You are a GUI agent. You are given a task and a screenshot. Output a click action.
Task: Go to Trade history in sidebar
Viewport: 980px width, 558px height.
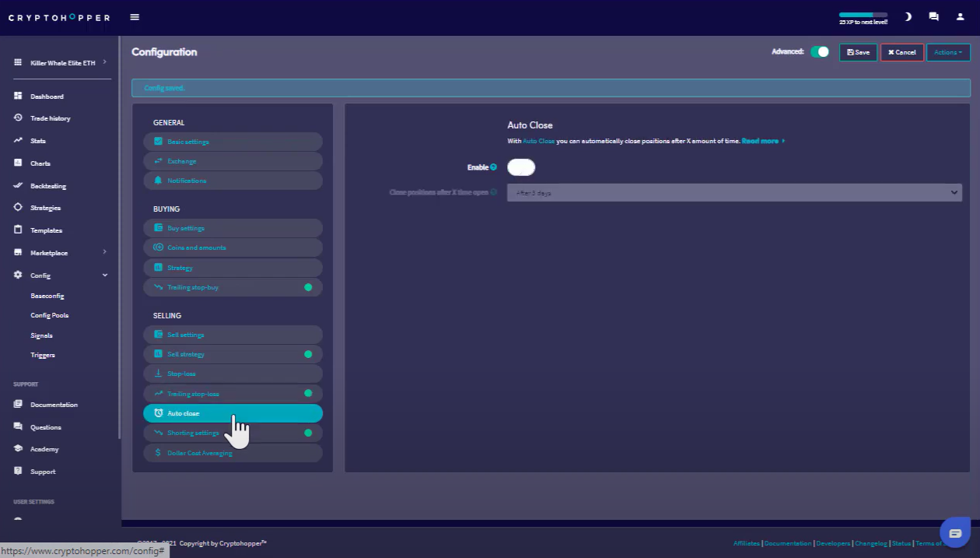(50, 118)
